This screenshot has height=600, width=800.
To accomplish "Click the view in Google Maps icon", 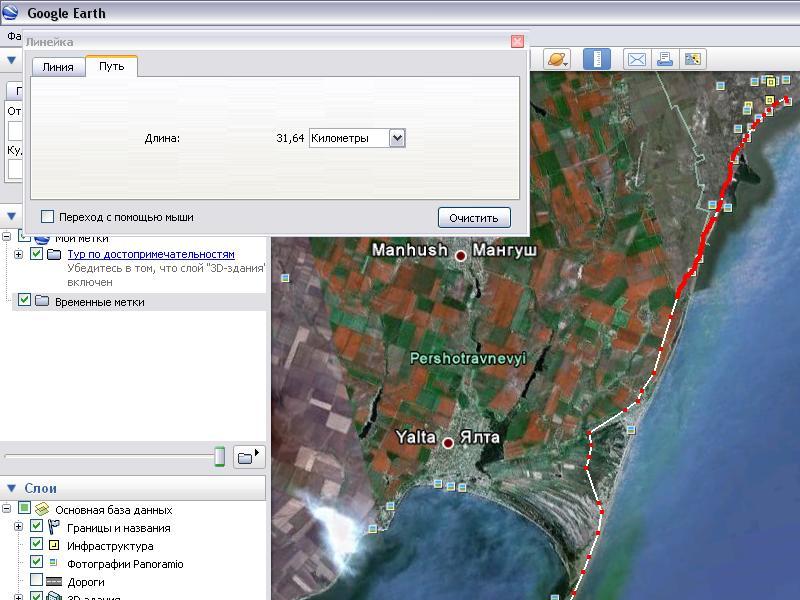I will [693, 59].
